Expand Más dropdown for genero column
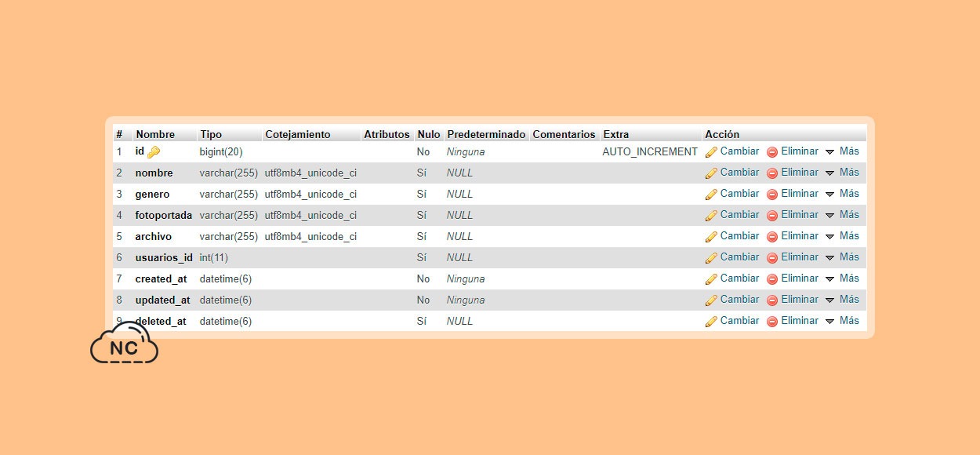Image resolution: width=980 pixels, height=455 pixels. tap(842, 194)
